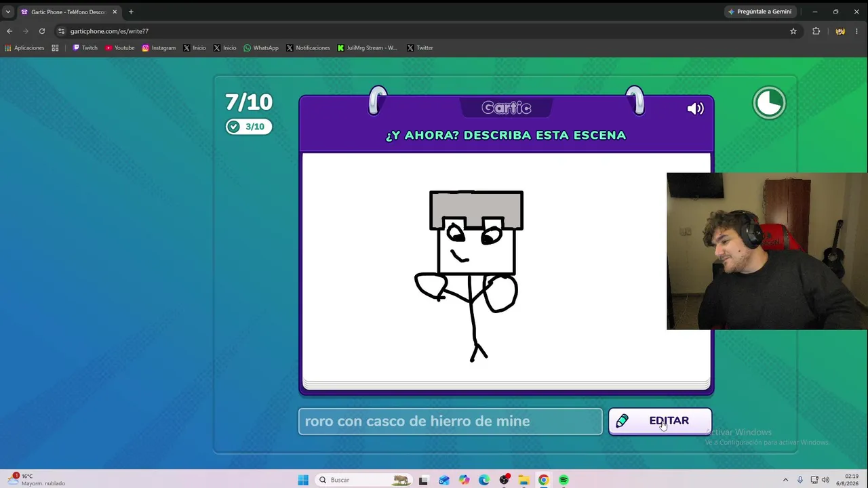Open the tab groups grid icon
Image resolution: width=868 pixels, height=488 pixels.
click(55, 48)
